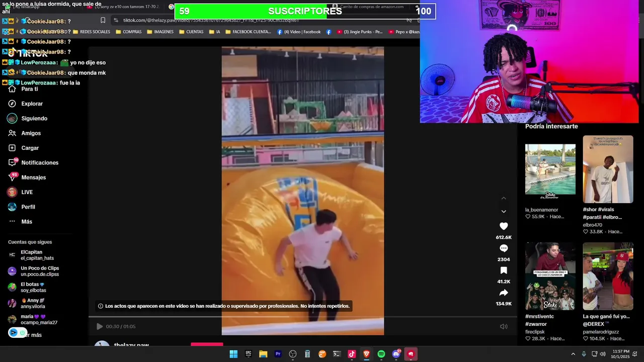Save video with bookmark icon 41.2K
The width and height of the screenshot is (644, 362).
[x=504, y=270]
